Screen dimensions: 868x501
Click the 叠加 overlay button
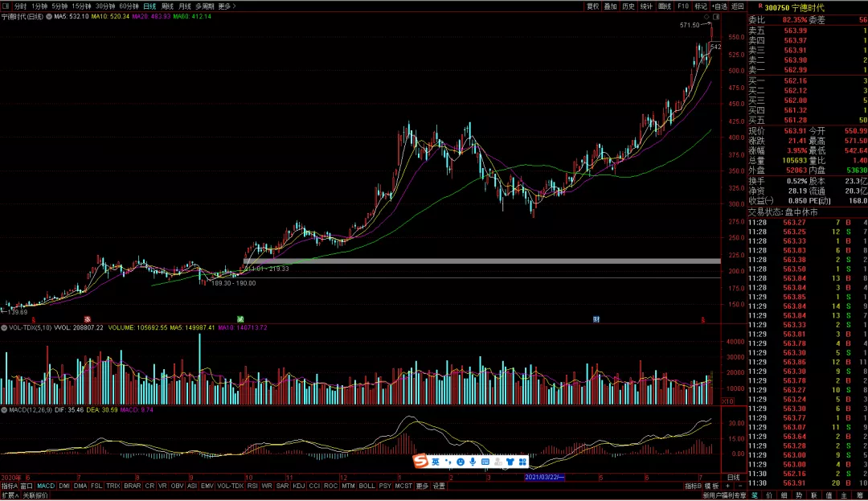(611, 6)
